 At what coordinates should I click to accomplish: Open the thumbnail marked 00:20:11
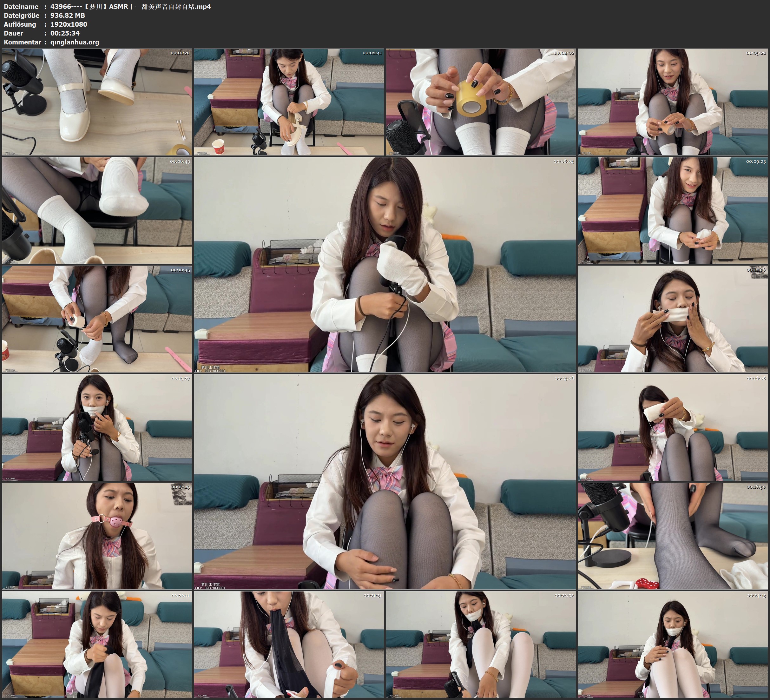(97, 644)
